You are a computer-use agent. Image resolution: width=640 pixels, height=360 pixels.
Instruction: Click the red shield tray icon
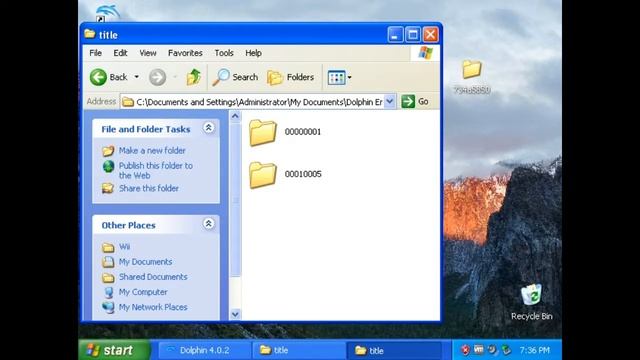pyautogui.click(x=465, y=350)
